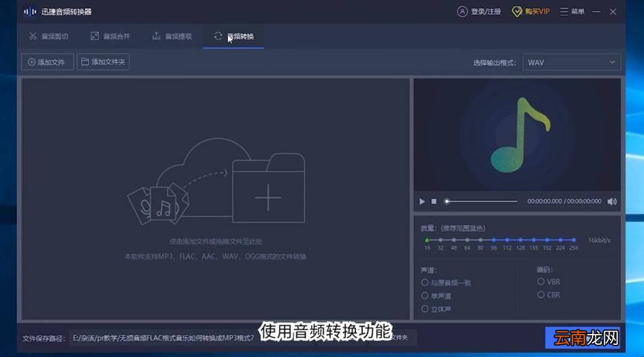This screenshot has height=357, width=644.
Task: Mute using the speaker volume icon
Action: tap(612, 201)
